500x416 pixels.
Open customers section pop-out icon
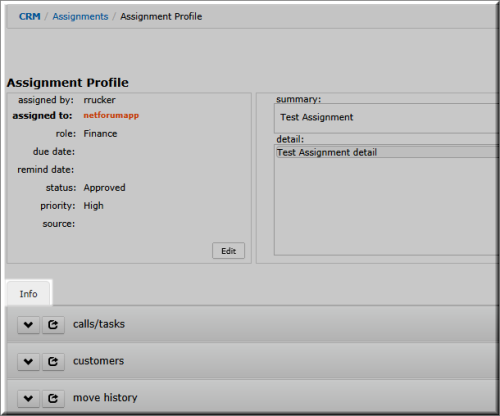[x=53, y=362]
